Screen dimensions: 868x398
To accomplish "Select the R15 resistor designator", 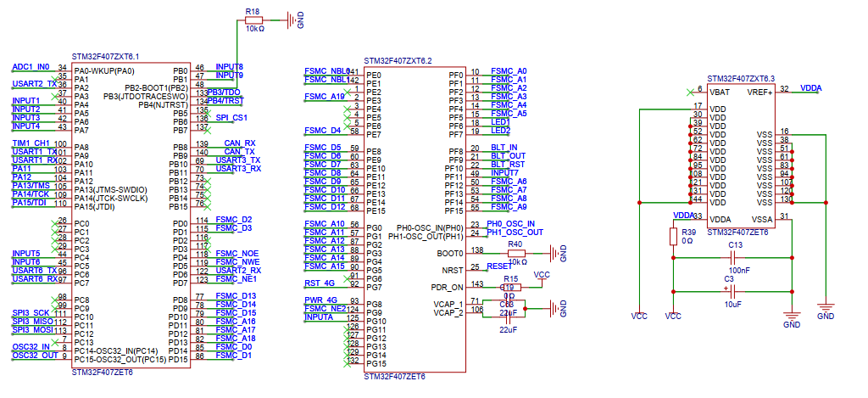I will tap(510, 279).
